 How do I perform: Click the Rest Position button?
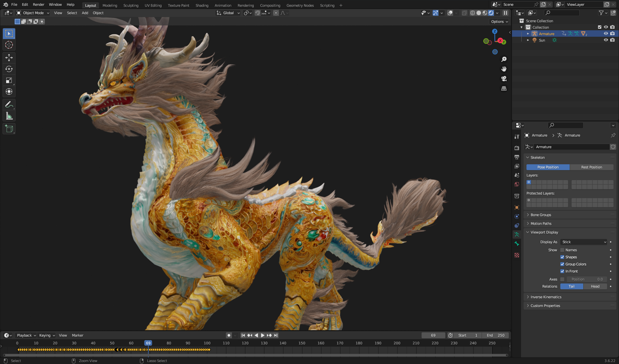[591, 167]
